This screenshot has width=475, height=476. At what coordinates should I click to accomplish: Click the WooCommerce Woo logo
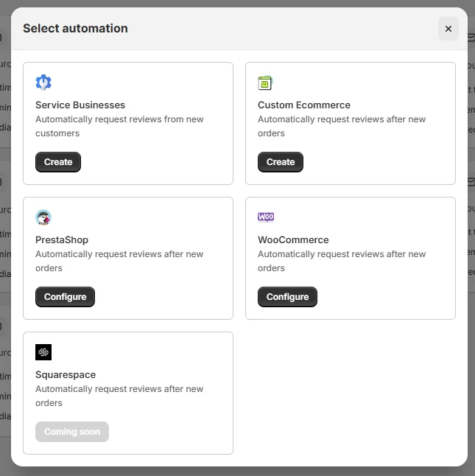pyautogui.click(x=266, y=217)
